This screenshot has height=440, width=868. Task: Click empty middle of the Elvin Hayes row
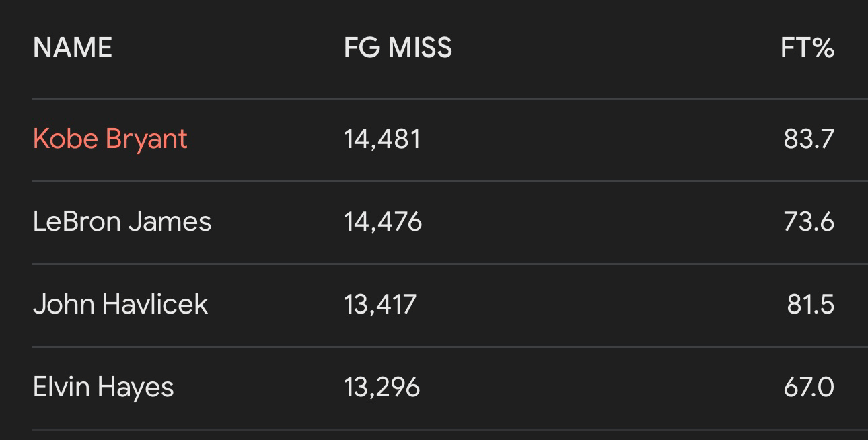click(599, 388)
